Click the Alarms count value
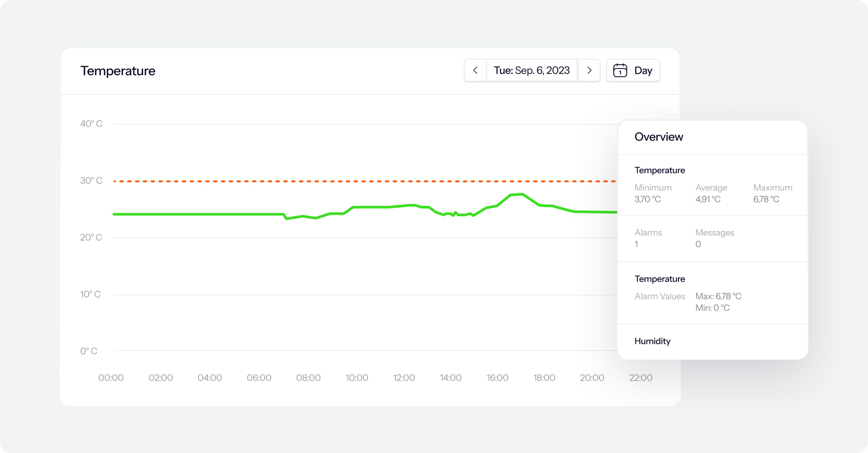This screenshot has height=453, width=868. click(x=636, y=244)
